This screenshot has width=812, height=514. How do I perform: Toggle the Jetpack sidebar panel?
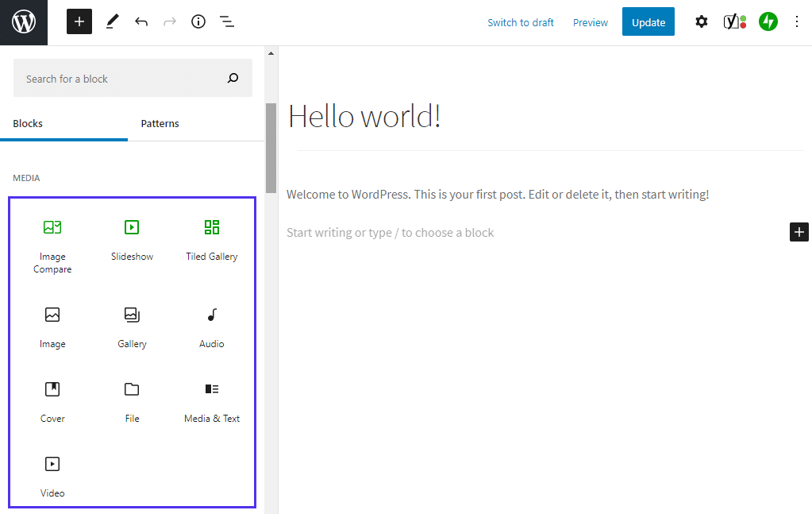click(768, 22)
